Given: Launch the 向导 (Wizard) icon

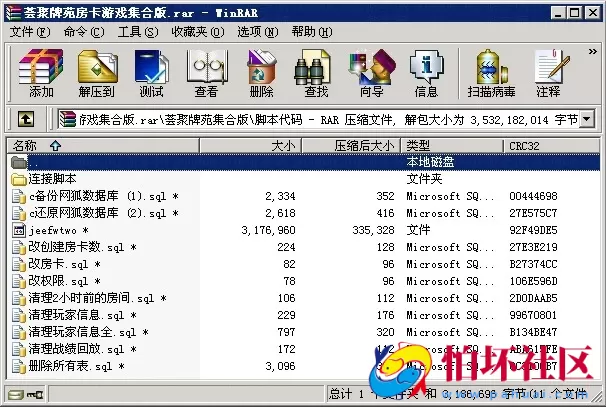Looking at the screenshot, I should tap(371, 73).
